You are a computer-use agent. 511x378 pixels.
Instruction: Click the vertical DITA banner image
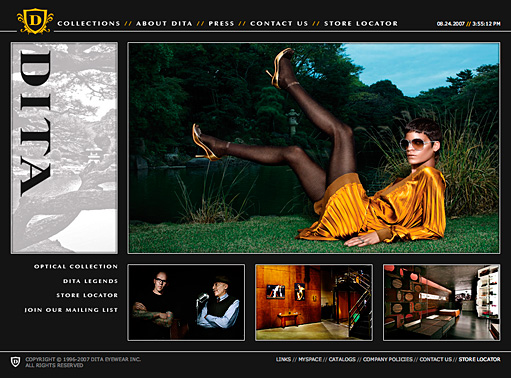(x=64, y=148)
